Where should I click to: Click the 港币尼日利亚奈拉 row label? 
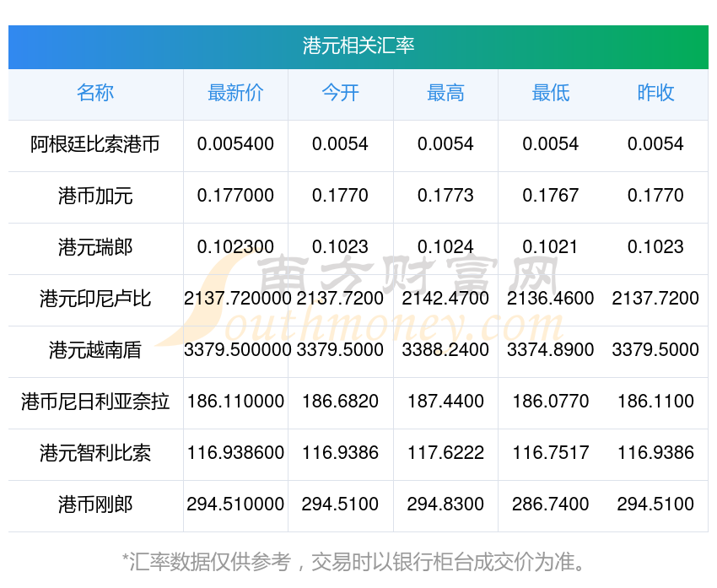pyautogui.click(x=95, y=402)
